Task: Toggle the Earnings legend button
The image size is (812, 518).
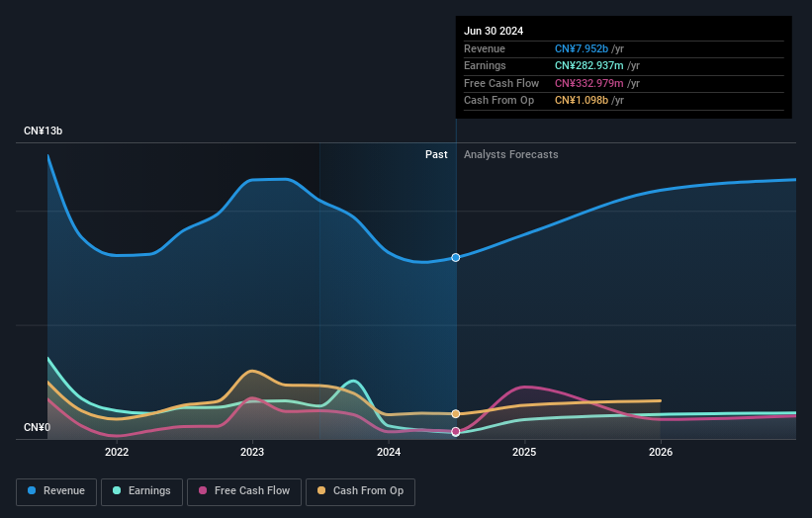Action: click(x=141, y=491)
